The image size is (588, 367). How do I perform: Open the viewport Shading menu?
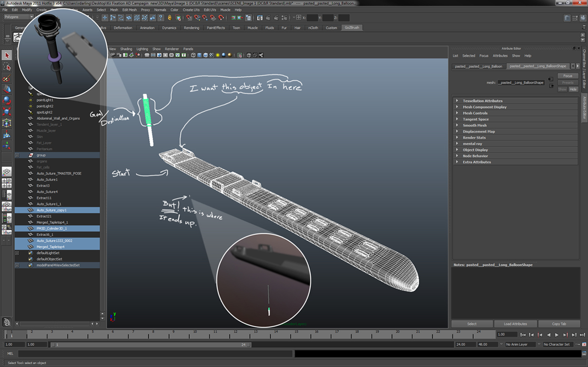click(x=126, y=49)
